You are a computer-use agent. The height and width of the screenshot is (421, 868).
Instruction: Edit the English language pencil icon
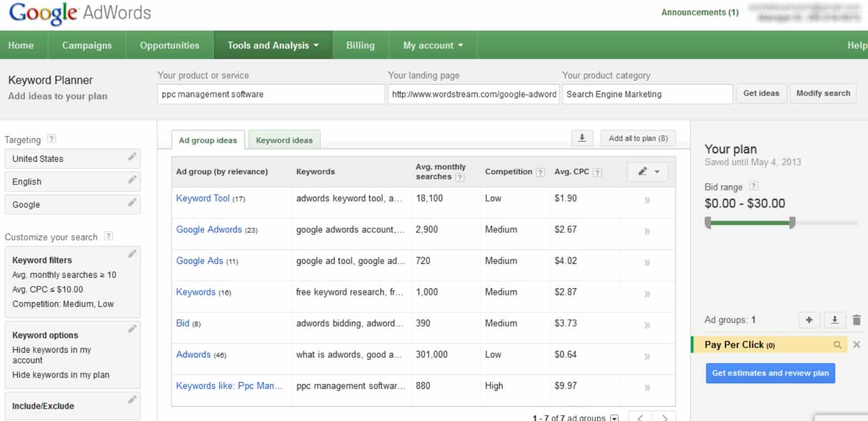pyautogui.click(x=132, y=180)
